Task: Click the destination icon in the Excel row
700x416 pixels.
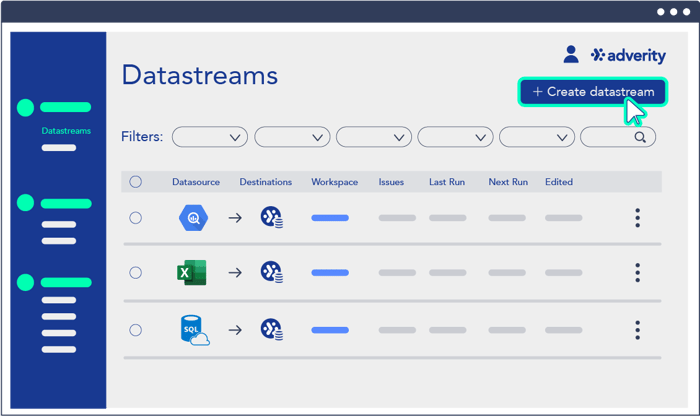Action: click(x=271, y=272)
